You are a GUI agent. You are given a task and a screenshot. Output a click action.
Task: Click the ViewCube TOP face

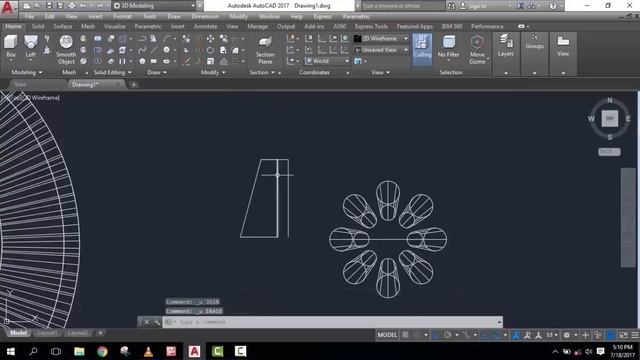point(610,119)
